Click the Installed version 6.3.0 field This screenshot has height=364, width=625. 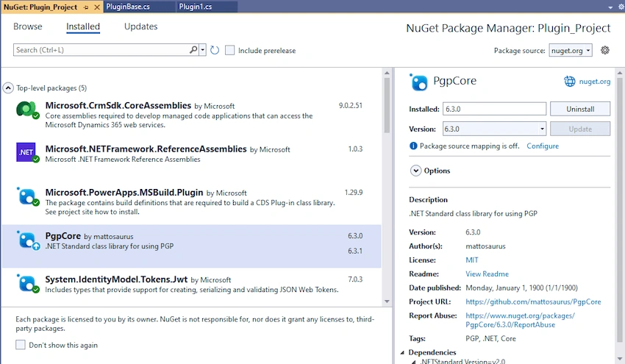click(x=494, y=109)
